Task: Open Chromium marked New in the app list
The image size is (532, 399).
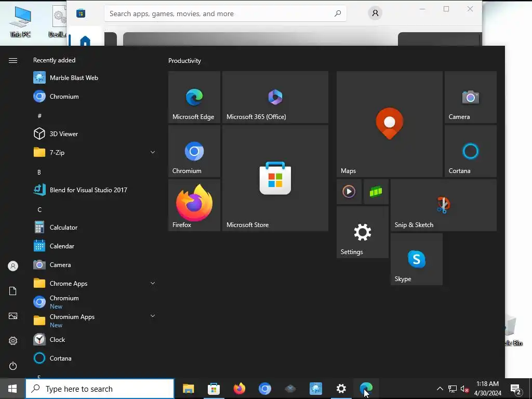Action: pyautogui.click(x=95, y=302)
